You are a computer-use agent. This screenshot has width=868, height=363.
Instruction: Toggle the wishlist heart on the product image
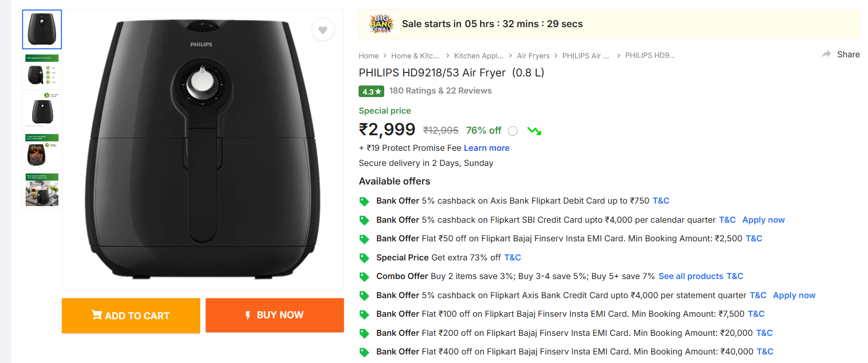pyautogui.click(x=323, y=30)
